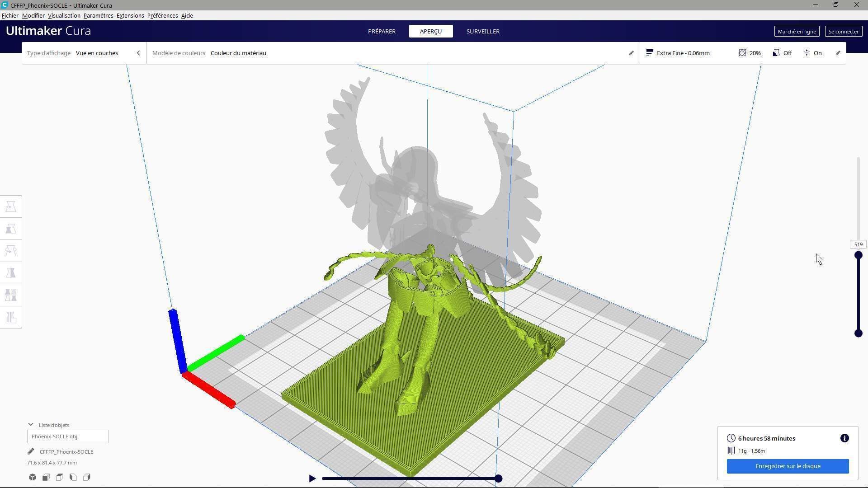Click the 20% infill icon

coord(742,53)
